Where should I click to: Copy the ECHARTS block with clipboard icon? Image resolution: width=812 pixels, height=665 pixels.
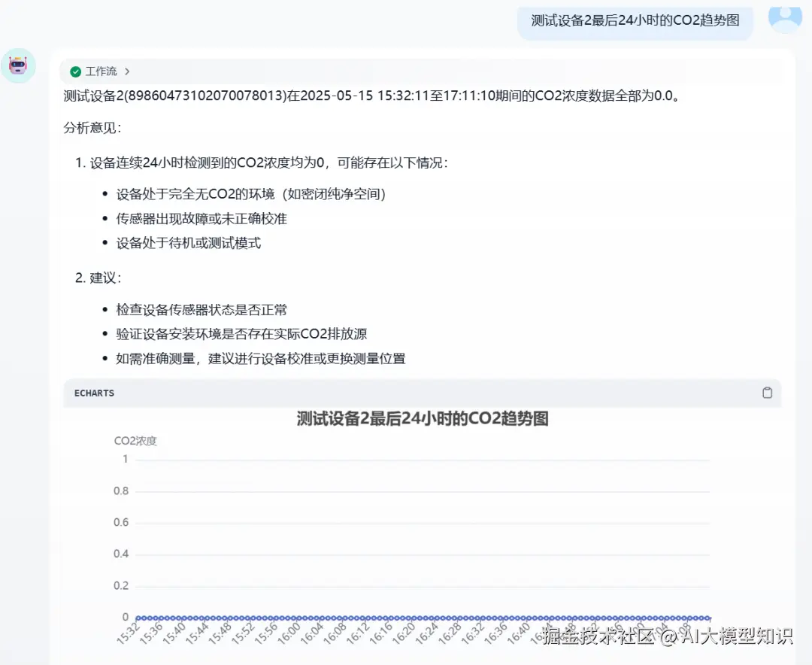(x=767, y=393)
